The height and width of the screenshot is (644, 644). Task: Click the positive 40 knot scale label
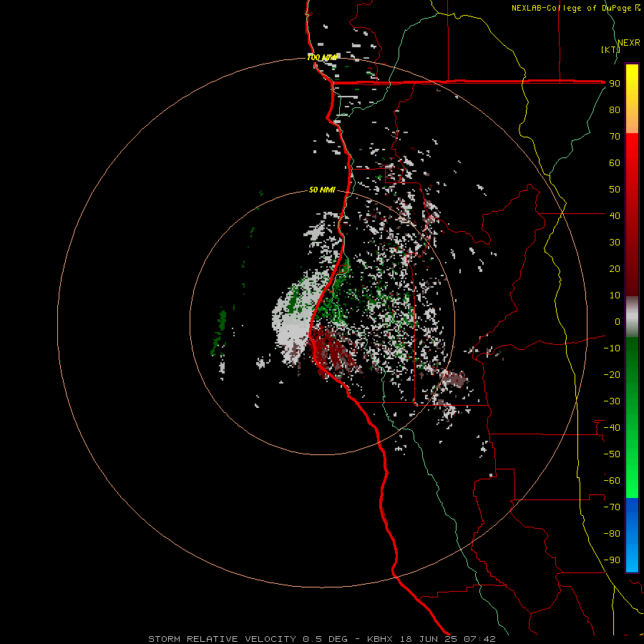pos(615,215)
